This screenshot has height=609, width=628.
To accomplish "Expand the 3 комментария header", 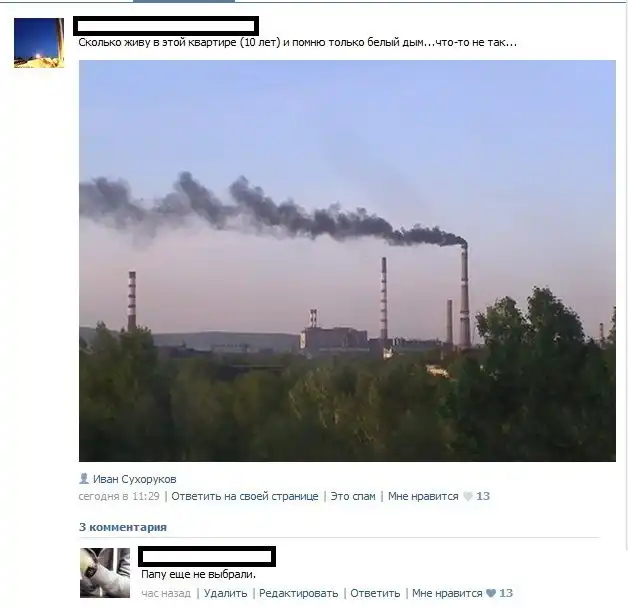I will pos(123,527).
